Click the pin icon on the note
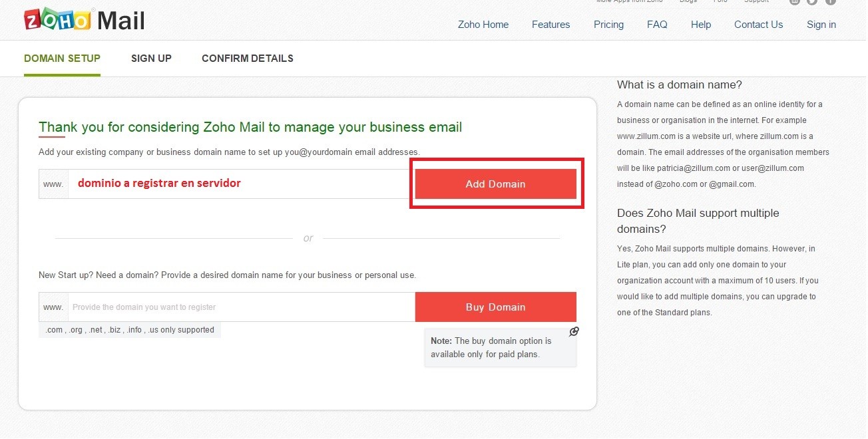The width and height of the screenshot is (868, 439). [574, 331]
